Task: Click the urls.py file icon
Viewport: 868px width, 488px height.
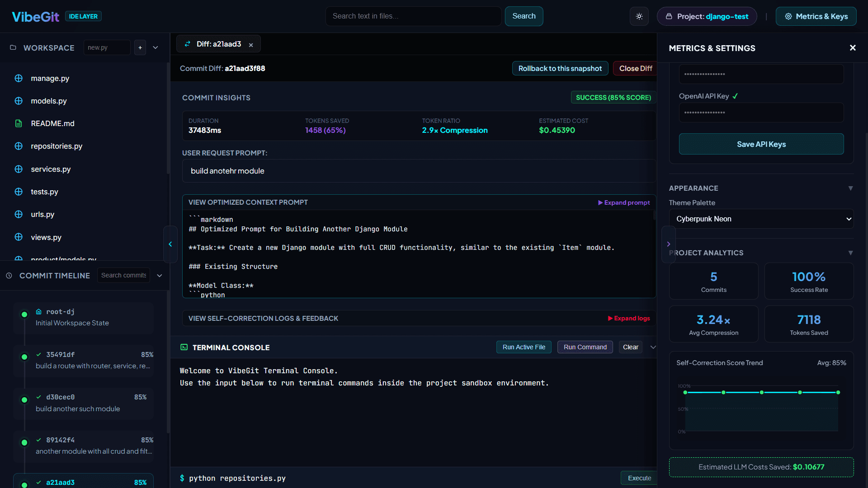Action: pyautogui.click(x=19, y=214)
